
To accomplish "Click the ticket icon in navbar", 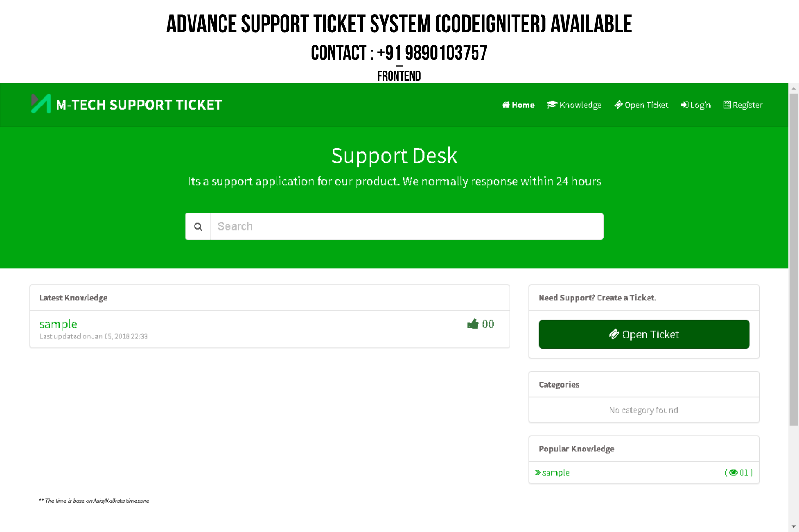I will [x=618, y=105].
